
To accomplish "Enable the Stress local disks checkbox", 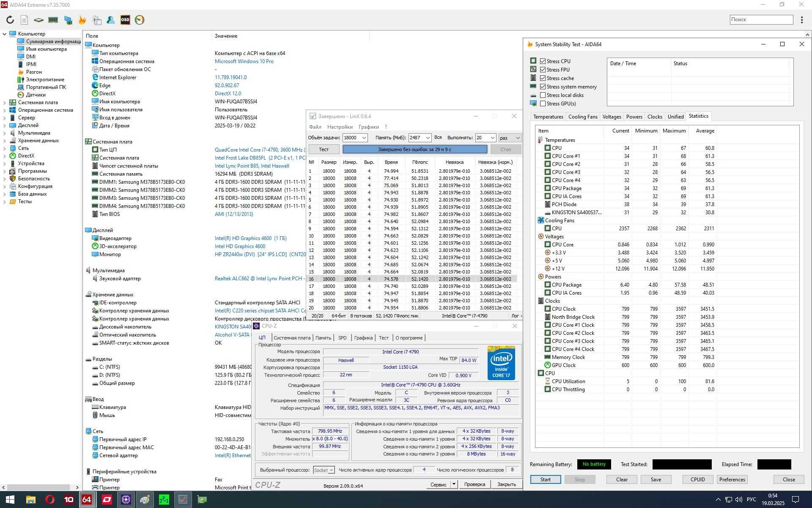I will pos(543,95).
